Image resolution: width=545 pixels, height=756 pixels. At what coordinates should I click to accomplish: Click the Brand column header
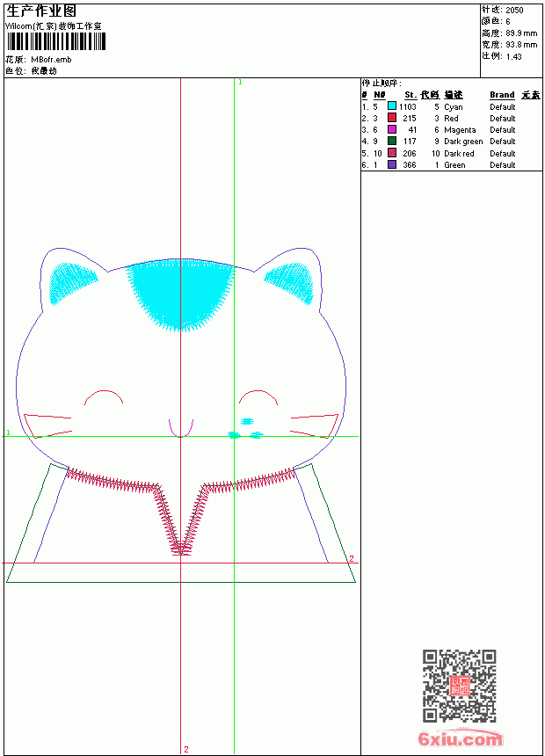click(x=502, y=95)
